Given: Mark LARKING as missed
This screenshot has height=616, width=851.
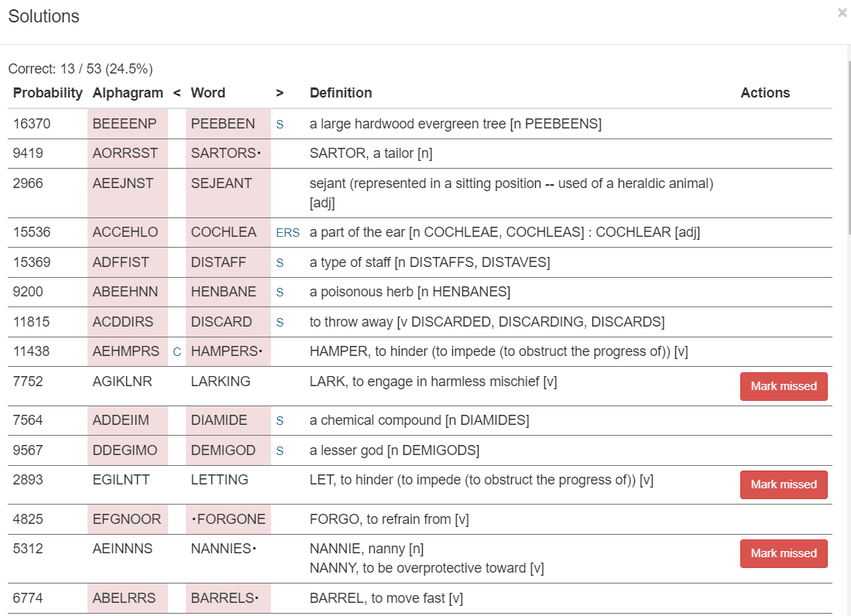Looking at the screenshot, I should click(784, 386).
